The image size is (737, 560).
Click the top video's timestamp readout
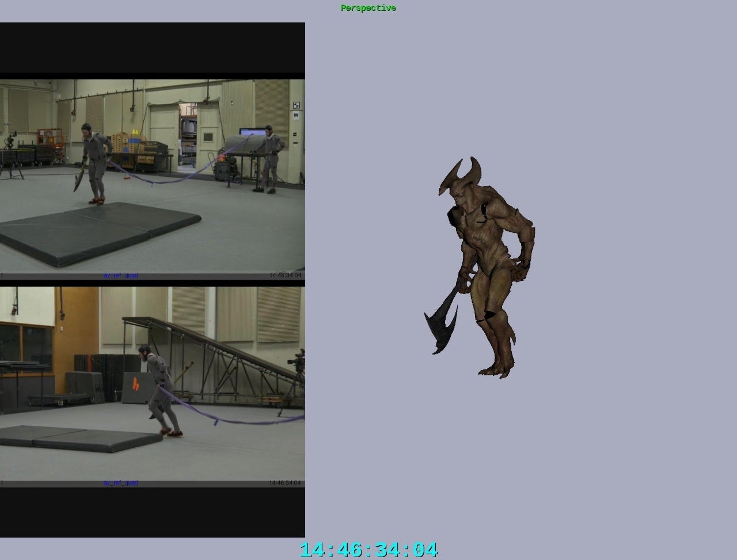click(285, 275)
